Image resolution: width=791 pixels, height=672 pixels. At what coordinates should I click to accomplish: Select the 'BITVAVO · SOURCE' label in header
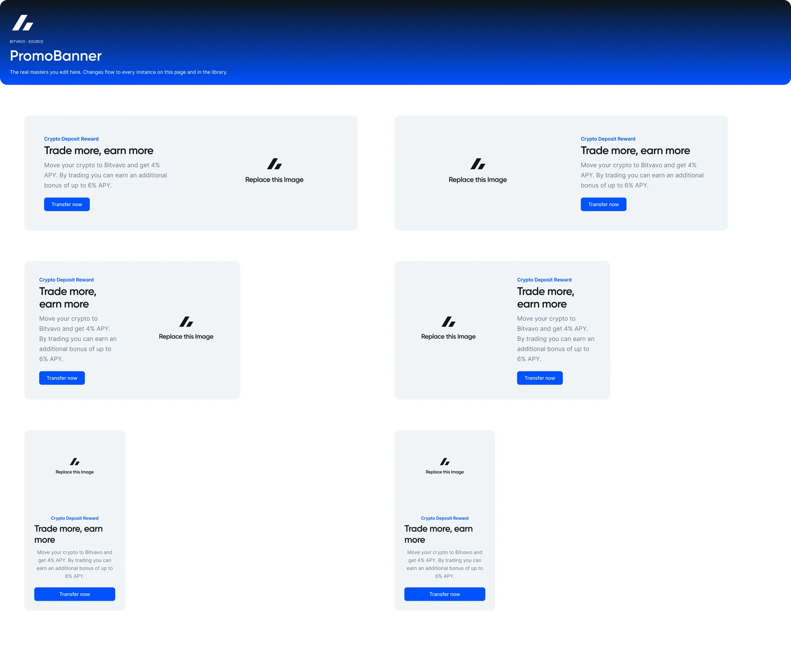coord(26,42)
